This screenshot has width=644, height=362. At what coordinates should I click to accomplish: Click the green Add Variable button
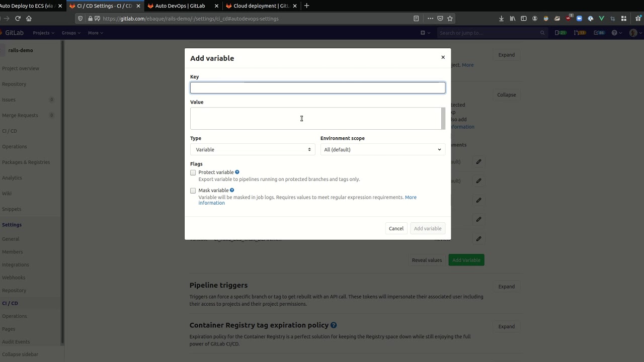(x=466, y=260)
